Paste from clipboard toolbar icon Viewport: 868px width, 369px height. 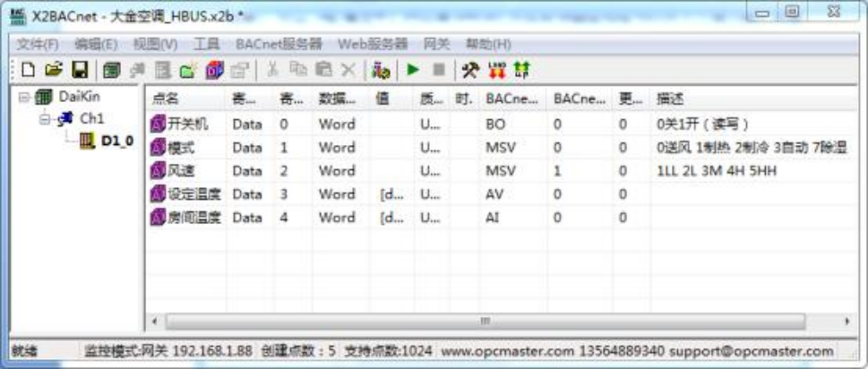(x=323, y=70)
